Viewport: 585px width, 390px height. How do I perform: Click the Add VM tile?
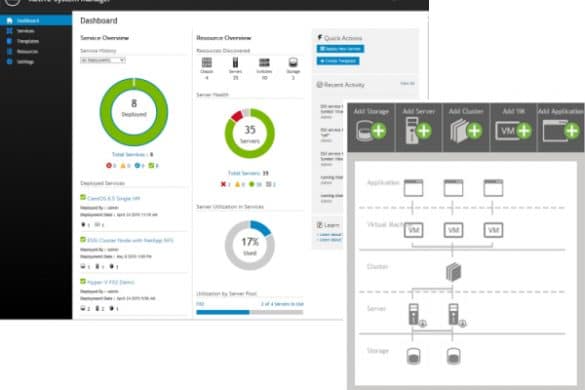[513, 127]
